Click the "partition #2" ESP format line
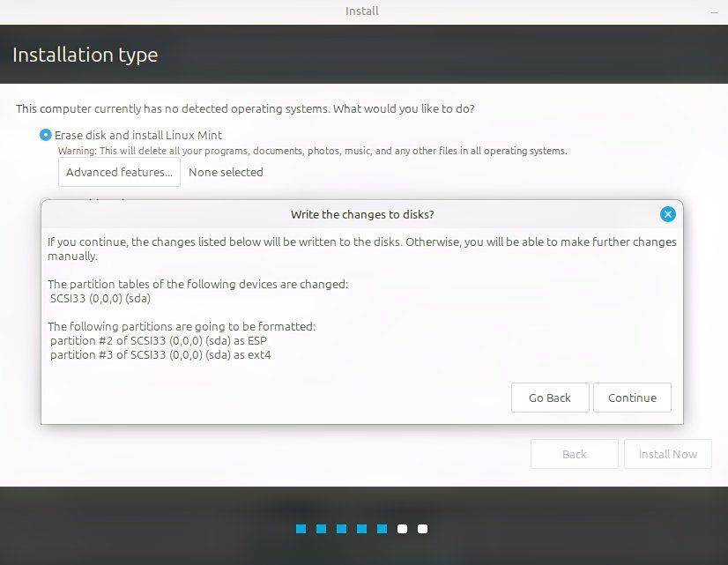 157,340
